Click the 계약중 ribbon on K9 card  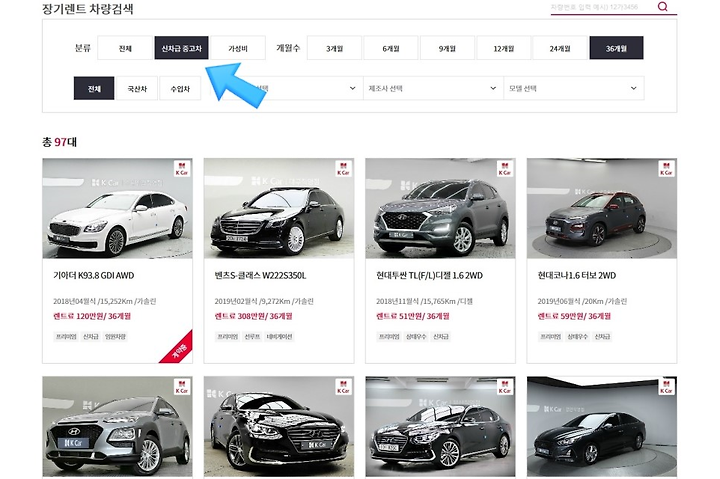click(180, 350)
